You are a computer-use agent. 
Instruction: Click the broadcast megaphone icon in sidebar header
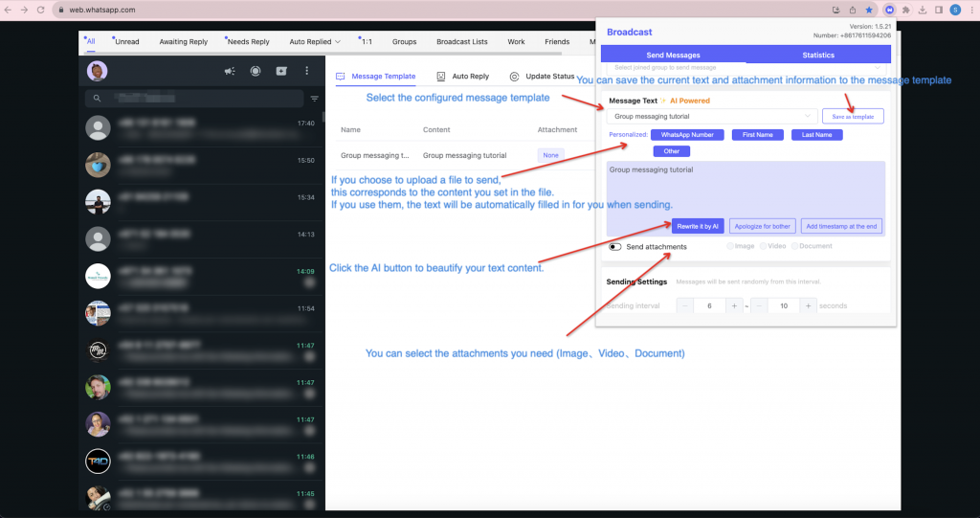230,71
